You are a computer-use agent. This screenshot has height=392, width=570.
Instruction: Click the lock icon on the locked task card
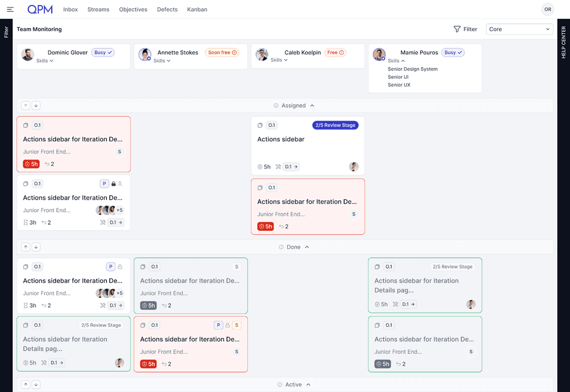pyautogui.click(x=114, y=183)
